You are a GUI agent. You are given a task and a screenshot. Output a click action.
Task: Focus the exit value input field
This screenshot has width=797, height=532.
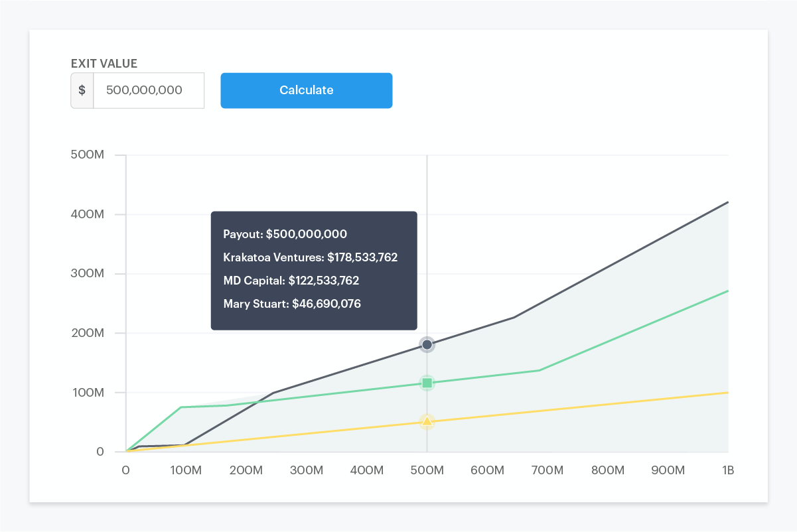[x=149, y=90]
